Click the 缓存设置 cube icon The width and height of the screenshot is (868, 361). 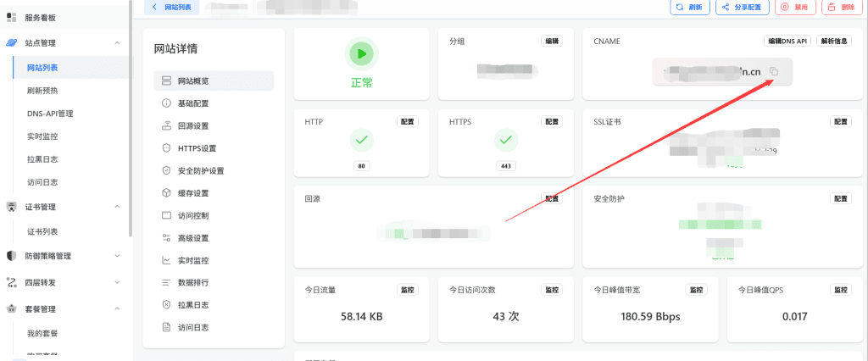[166, 193]
